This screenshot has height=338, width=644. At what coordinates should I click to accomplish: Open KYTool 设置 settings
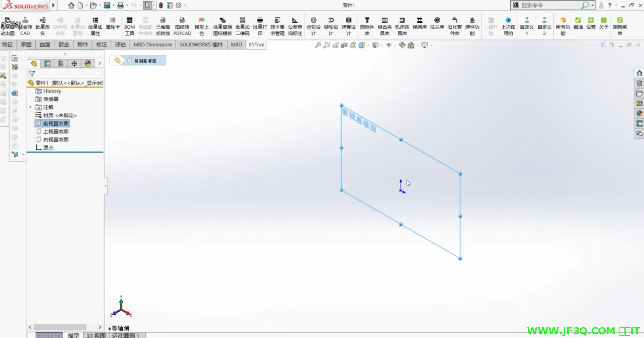tap(591, 23)
